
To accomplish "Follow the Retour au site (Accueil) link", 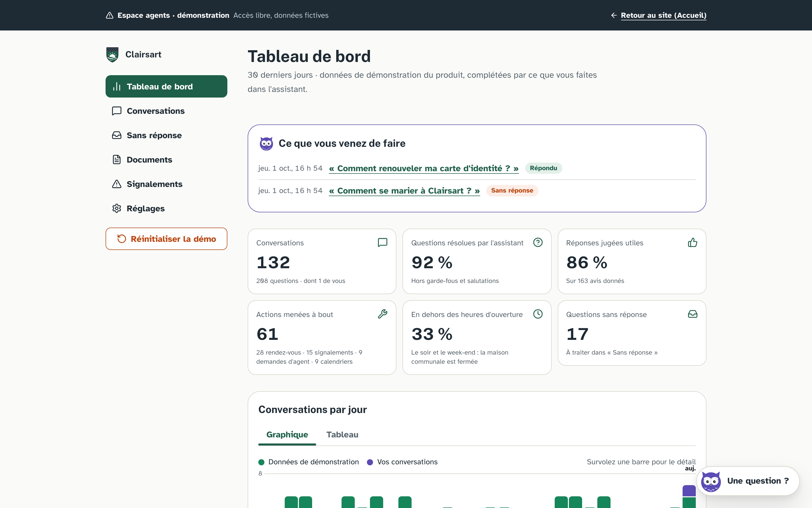I will 663,15.
